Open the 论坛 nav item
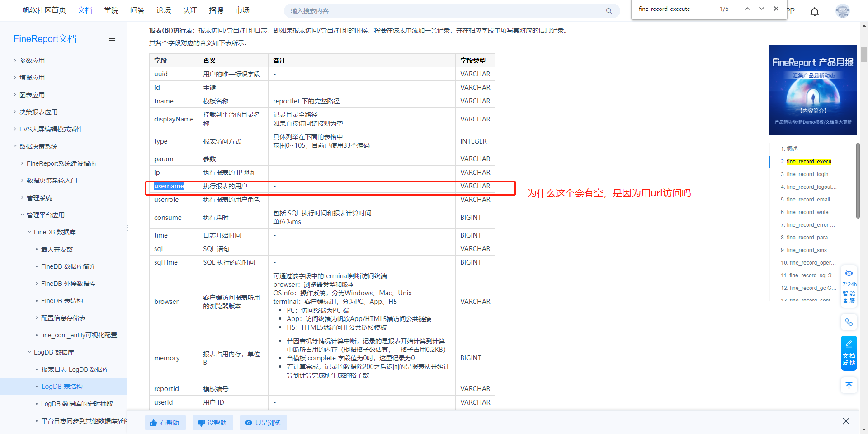Viewport: 868px width, 434px height. pyautogui.click(x=164, y=10)
